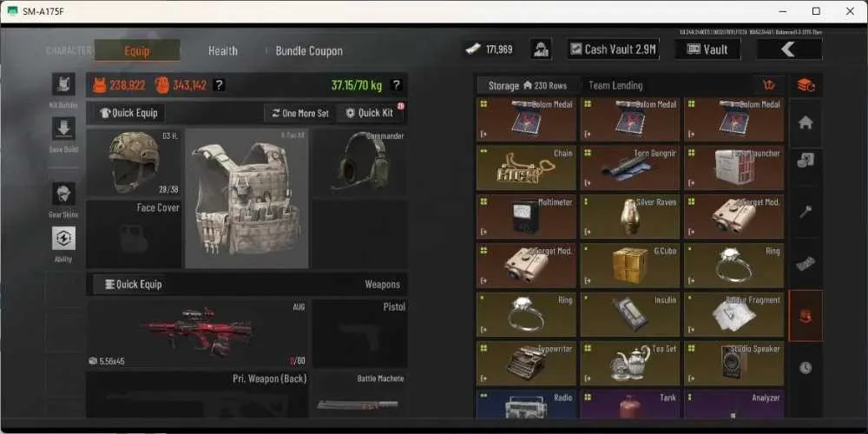Select the launcher item next to Torn Gungnir
The height and width of the screenshot is (434, 868).
click(x=734, y=168)
